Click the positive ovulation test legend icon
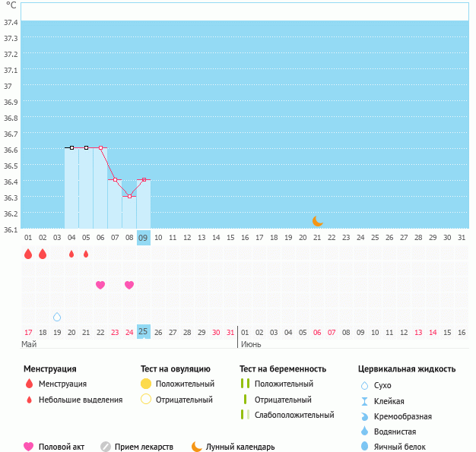476x452 pixels. (x=146, y=384)
